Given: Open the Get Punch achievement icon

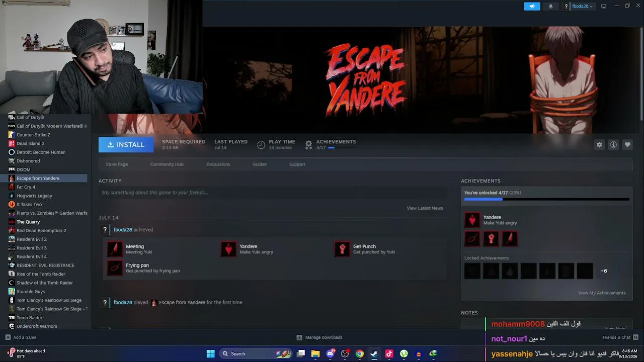Looking at the screenshot, I should pyautogui.click(x=342, y=249).
